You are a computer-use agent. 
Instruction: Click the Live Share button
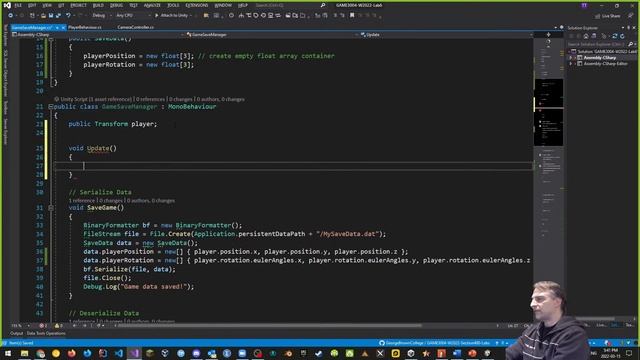pyautogui.click(x=607, y=16)
